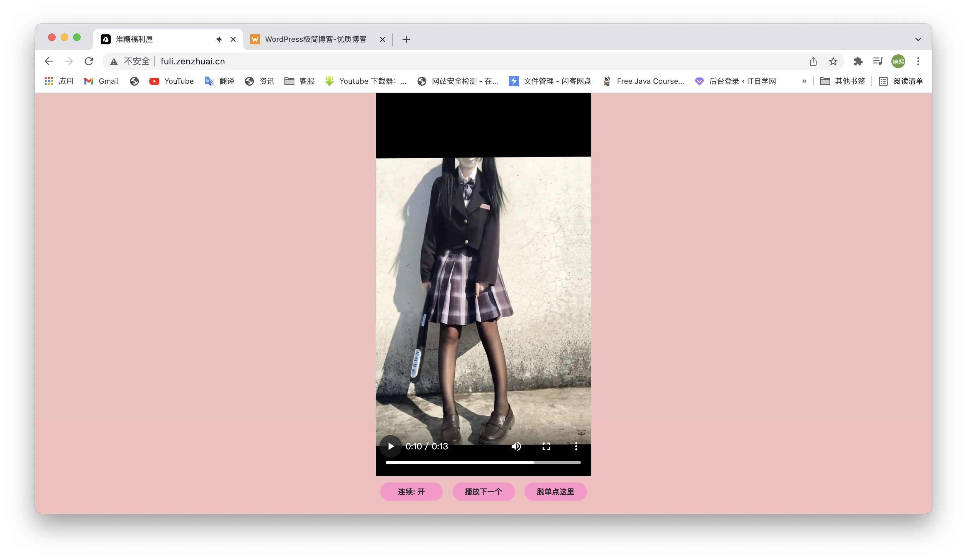Close the WordPress极简博客 tab
The height and width of the screenshot is (560, 967).
[x=383, y=39]
